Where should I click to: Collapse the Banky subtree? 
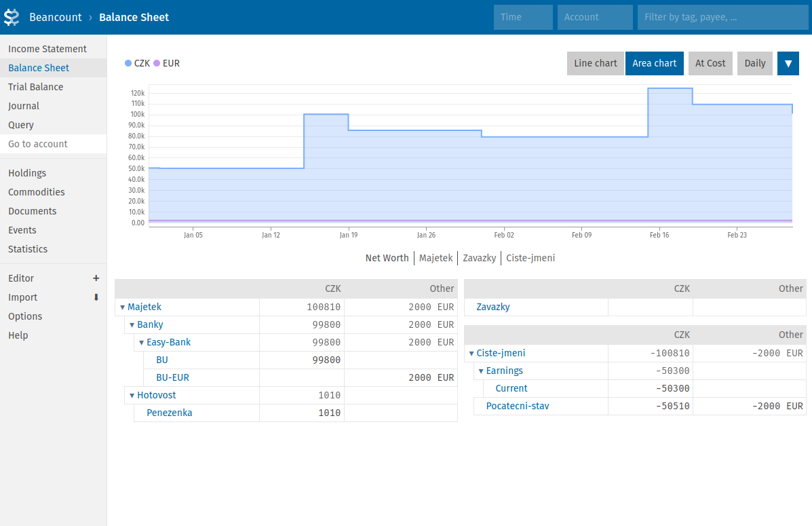tap(132, 324)
